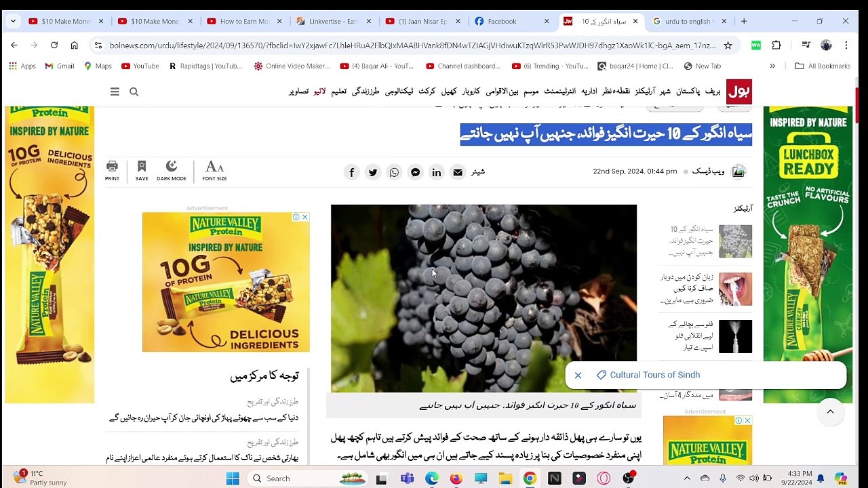Print the article using the Print icon
Viewport: 868px width, 488px height.
click(112, 170)
